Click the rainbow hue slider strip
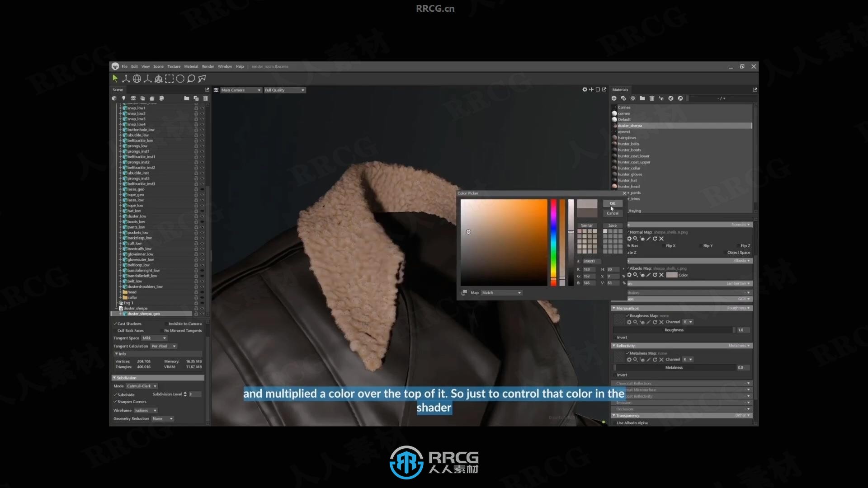868x488 pixels. click(x=553, y=243)
